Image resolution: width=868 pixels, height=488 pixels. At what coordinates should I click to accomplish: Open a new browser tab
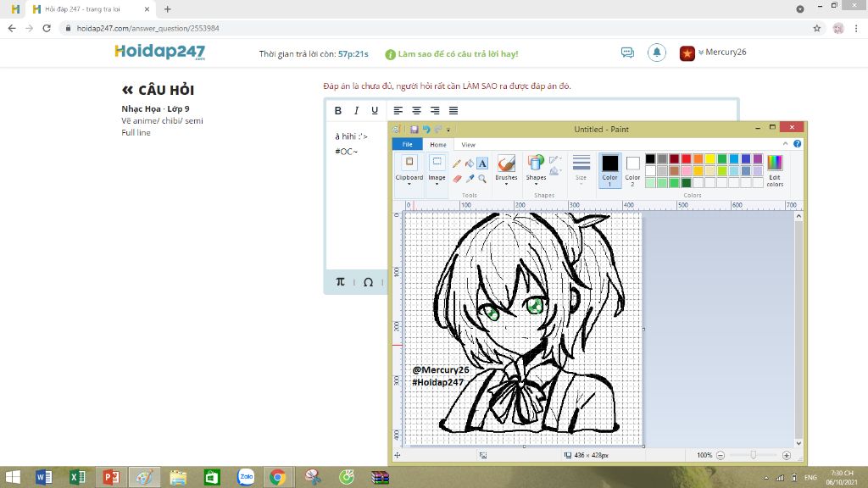pyautogui.click(x=167, y=9)
